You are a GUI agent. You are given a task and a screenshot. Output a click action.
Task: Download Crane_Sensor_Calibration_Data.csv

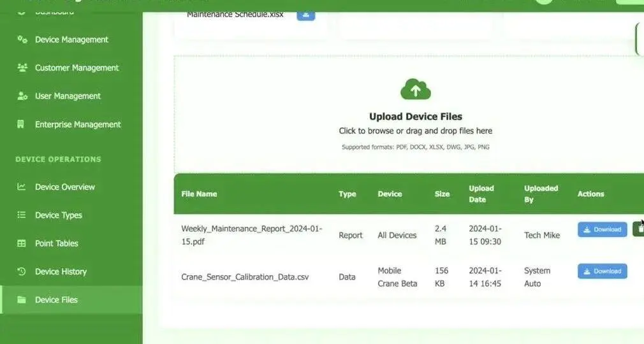[602, 271]
